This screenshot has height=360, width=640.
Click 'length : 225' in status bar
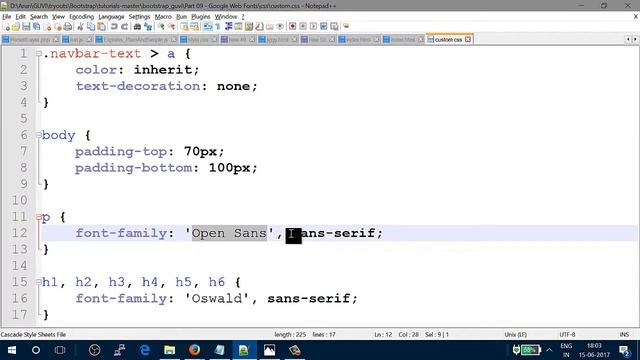click(x=290, y=334)
